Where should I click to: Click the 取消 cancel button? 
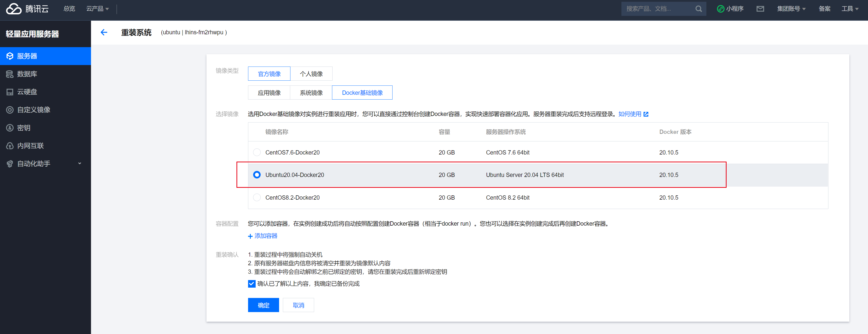point(298,305)
